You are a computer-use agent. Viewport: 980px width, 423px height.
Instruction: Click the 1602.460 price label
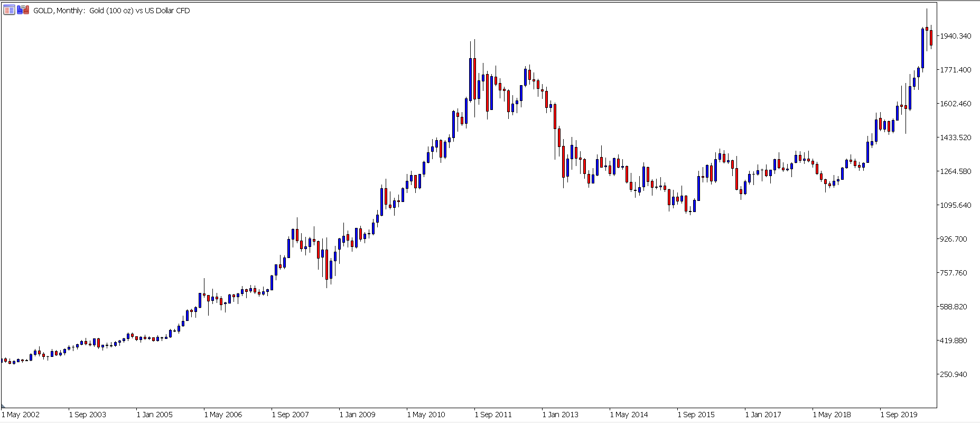click(x=955, y=104)
